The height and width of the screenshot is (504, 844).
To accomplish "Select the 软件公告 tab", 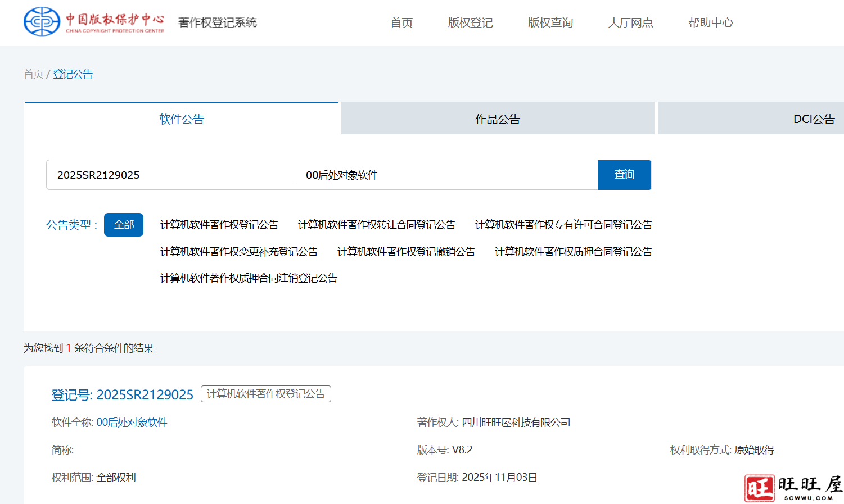I will pos(181,119).
